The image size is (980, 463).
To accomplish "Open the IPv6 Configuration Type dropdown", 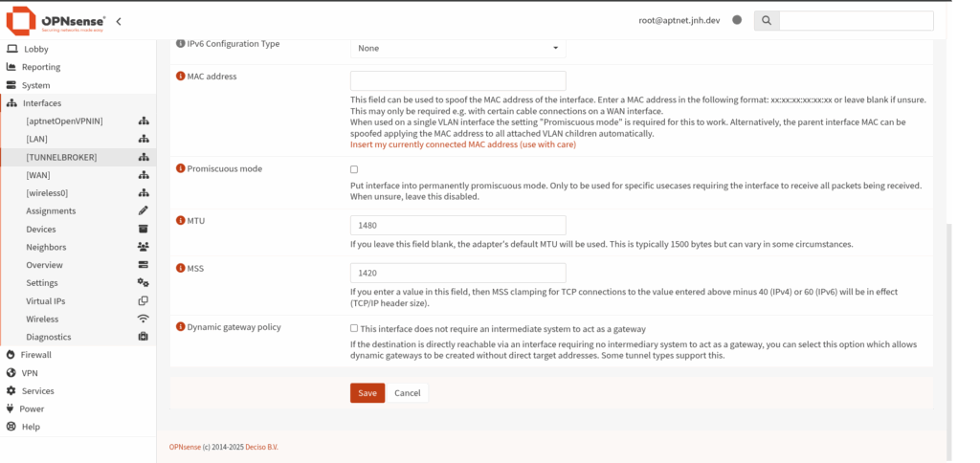I will [458, 48].
